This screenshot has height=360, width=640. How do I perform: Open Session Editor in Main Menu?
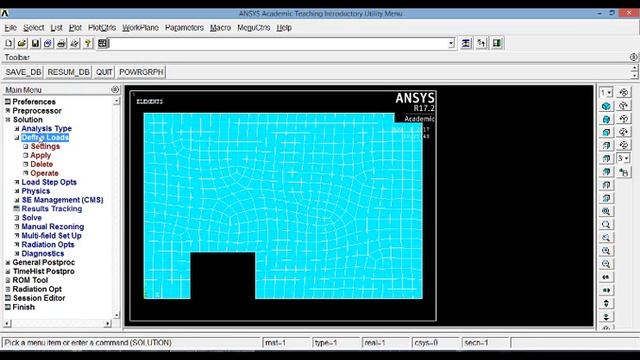[39, 298]
